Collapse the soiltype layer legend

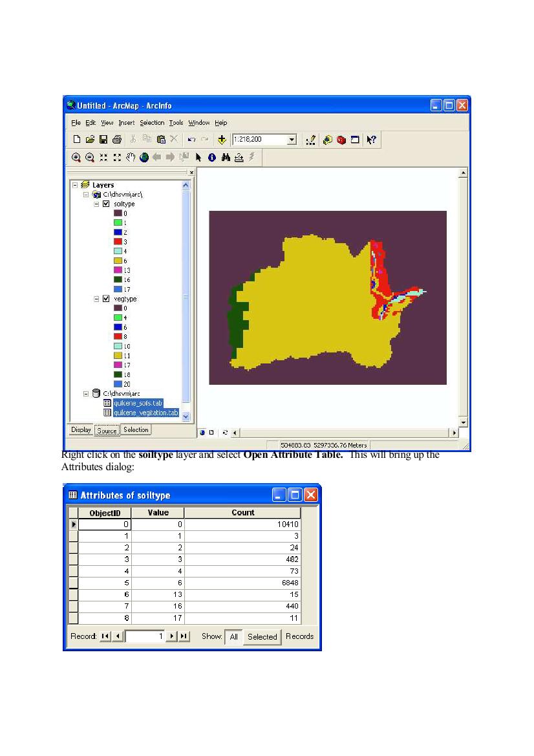tap(96, 204)
